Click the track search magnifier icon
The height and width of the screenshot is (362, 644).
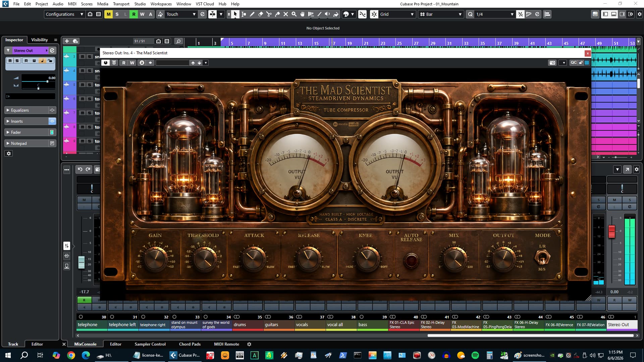[178, 41]
